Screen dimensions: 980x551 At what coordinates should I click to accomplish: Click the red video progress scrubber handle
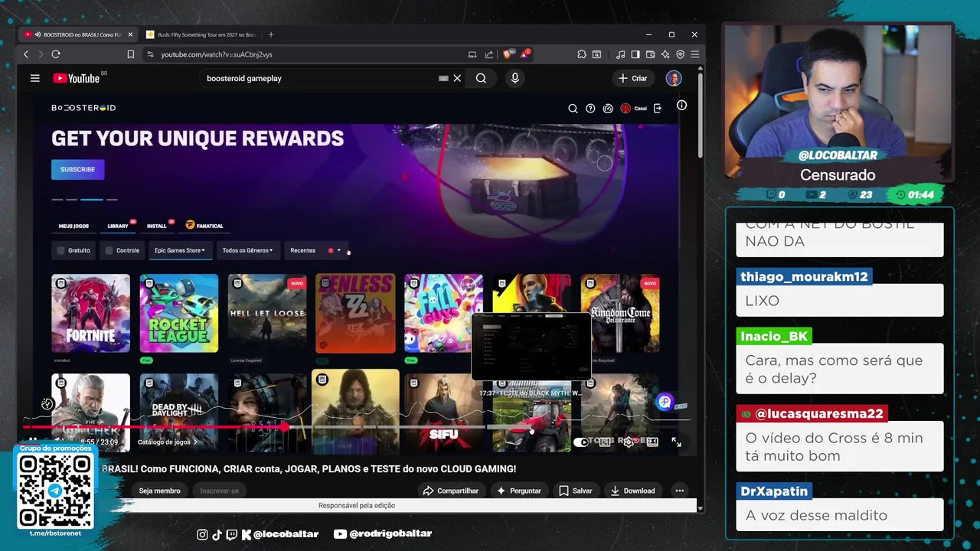coord(283,427)
